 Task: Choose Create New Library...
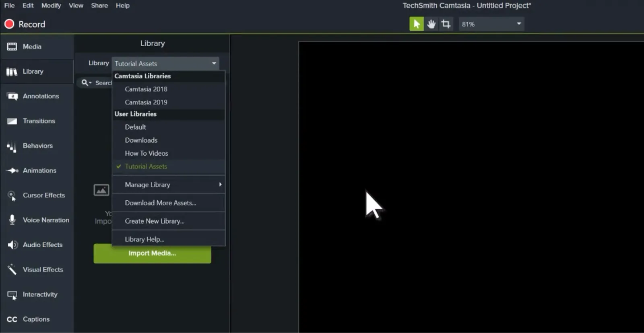[x=169, y=221]
